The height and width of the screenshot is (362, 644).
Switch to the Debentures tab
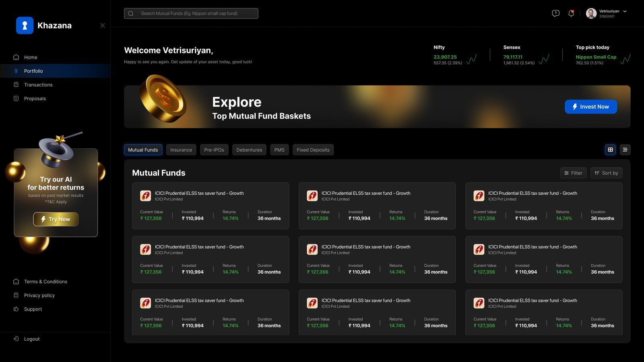(249, 150)
